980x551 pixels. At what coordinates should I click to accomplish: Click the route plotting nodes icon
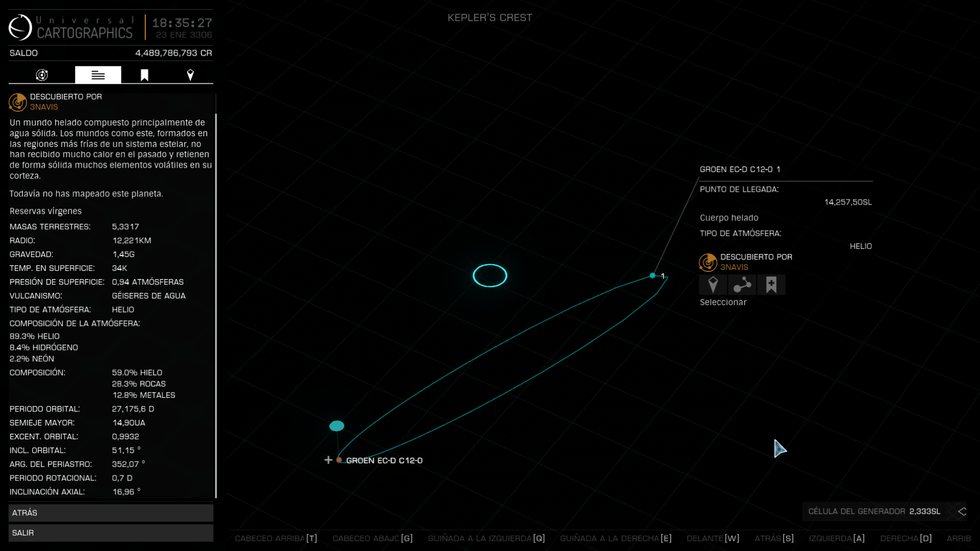742,285
